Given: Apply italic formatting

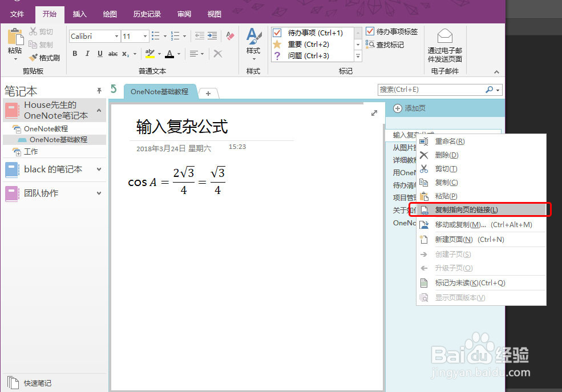Looking at the screenshot, I should (87, 54).
